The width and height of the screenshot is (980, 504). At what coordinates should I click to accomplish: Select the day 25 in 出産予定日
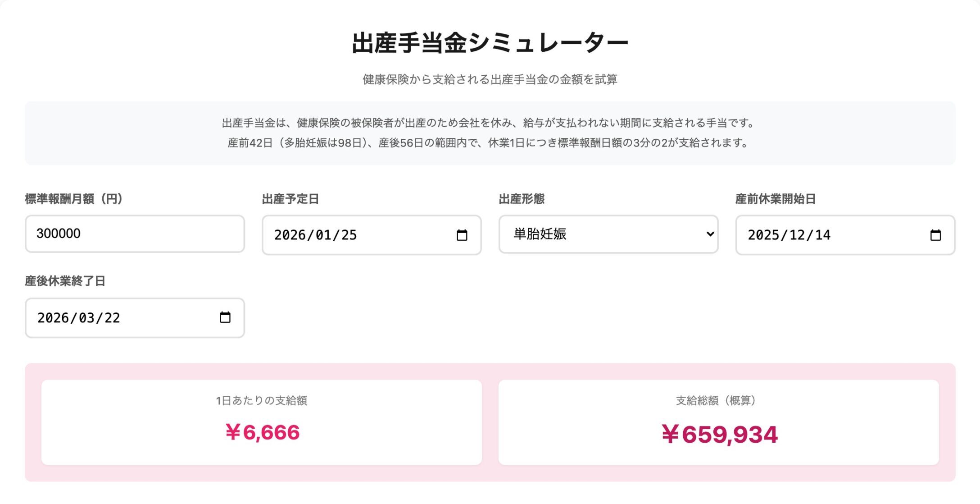(349, 235)
